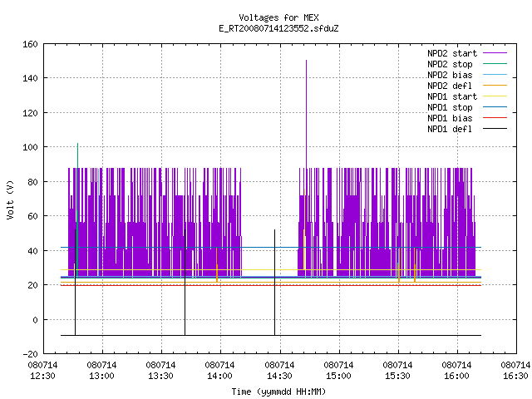The image size is (532, 399).
Task: Click the red NPD1 bias legend line
Action: tap(495, 118)
